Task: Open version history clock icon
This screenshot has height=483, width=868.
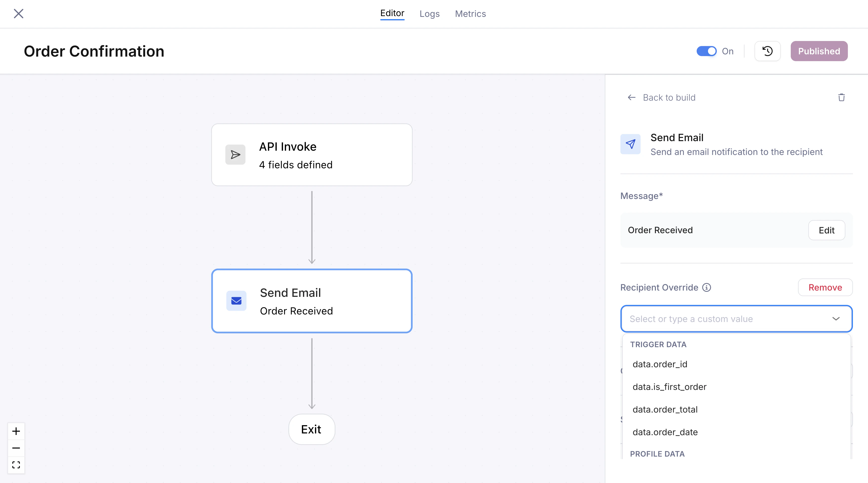Action: click(767, 51)
